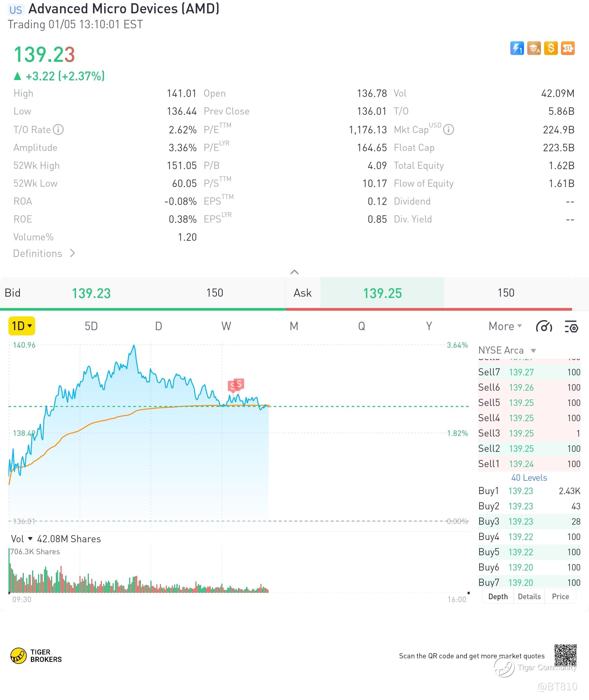The width and height of the screenshot is (589, 700).
Task: Open the NYSE Arca exchange dropdown
Action: click(507, 350)
